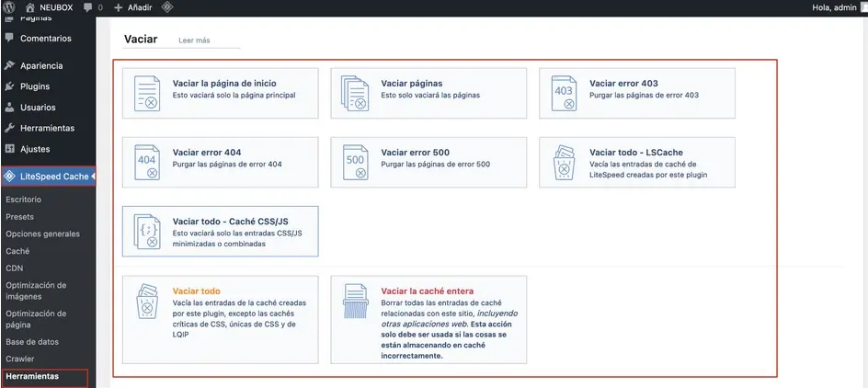This screenshot has height=388, width=868.
Task: Click the orange Vaciar todo card
Action: (x=221, y=319)
